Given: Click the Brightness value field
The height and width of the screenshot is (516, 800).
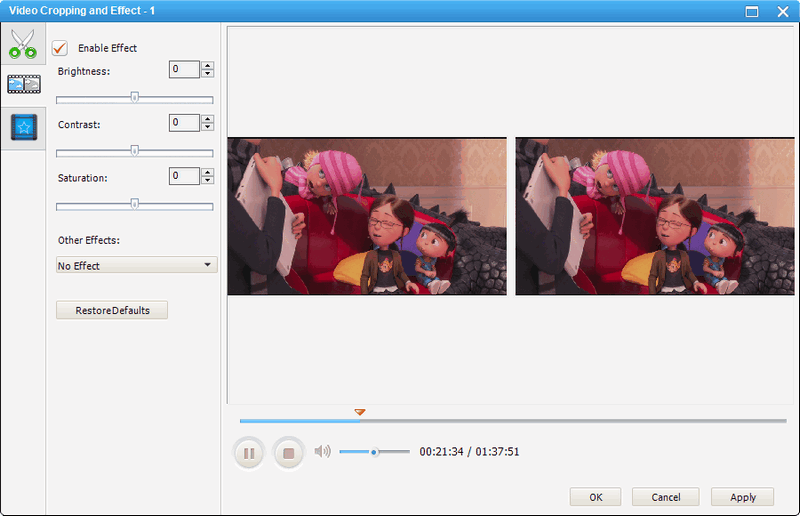Looking at the screenshot, I should tap(184, 69).
